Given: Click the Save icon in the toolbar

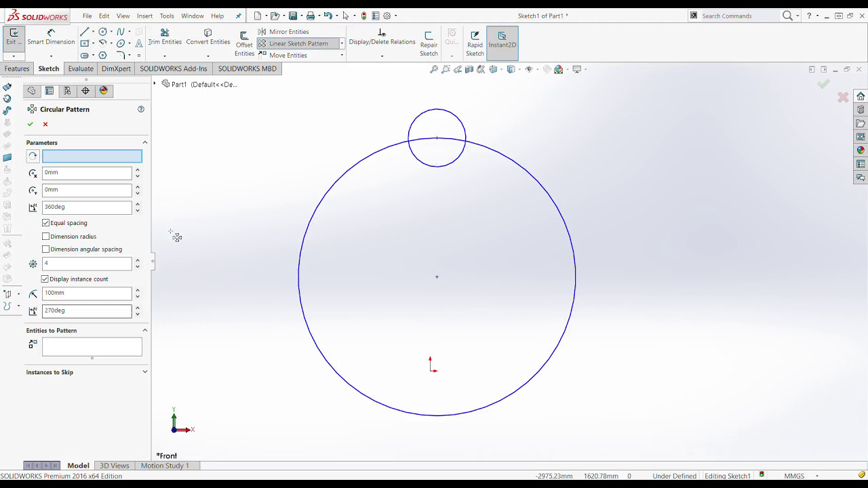Looking at the screenshot, I should click(x=293, y=16).
